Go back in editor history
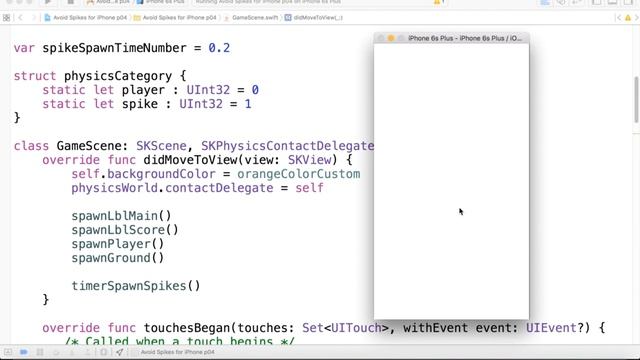 [x=20, y=18]
